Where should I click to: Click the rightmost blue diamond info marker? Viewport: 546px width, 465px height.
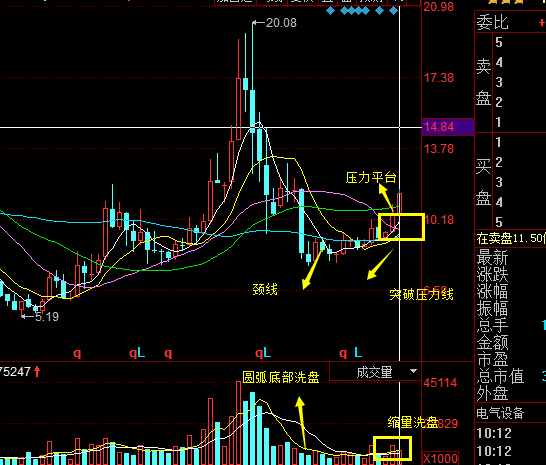pyautogui.click(x=393, y=11)
